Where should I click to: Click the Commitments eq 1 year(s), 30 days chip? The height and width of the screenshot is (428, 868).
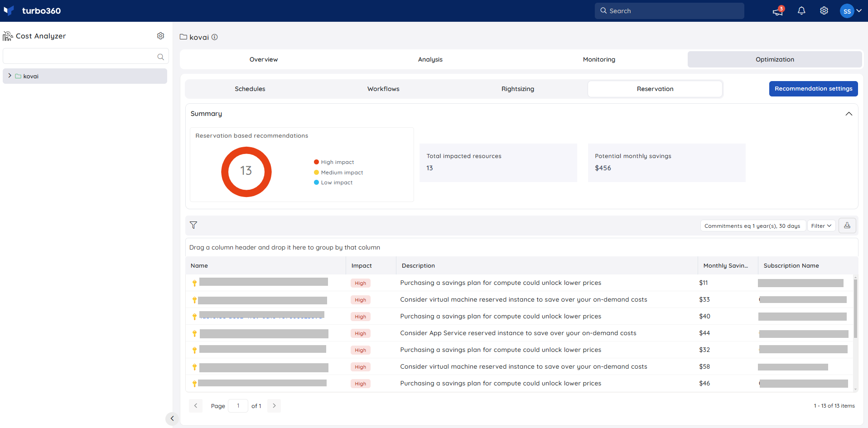click(752, 226)
